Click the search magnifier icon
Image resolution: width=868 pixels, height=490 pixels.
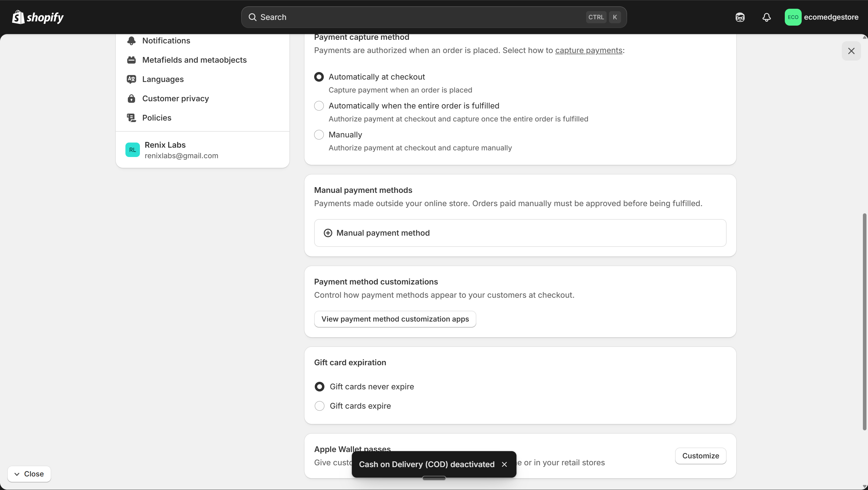pos(253,17)
